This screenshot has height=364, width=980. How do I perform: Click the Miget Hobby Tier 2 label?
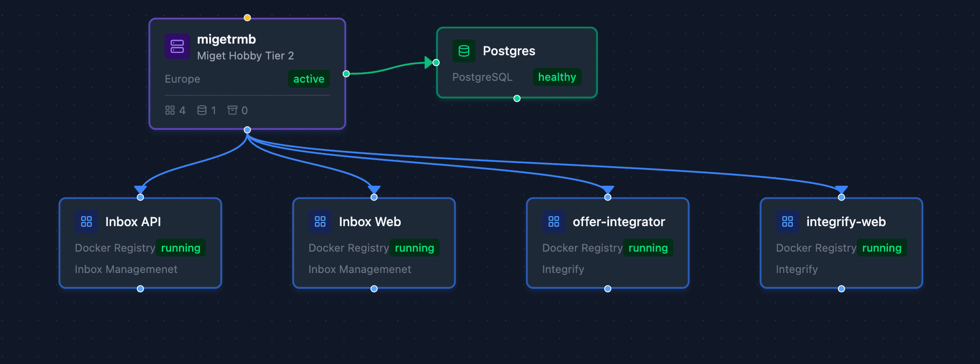tap(245, 56)
